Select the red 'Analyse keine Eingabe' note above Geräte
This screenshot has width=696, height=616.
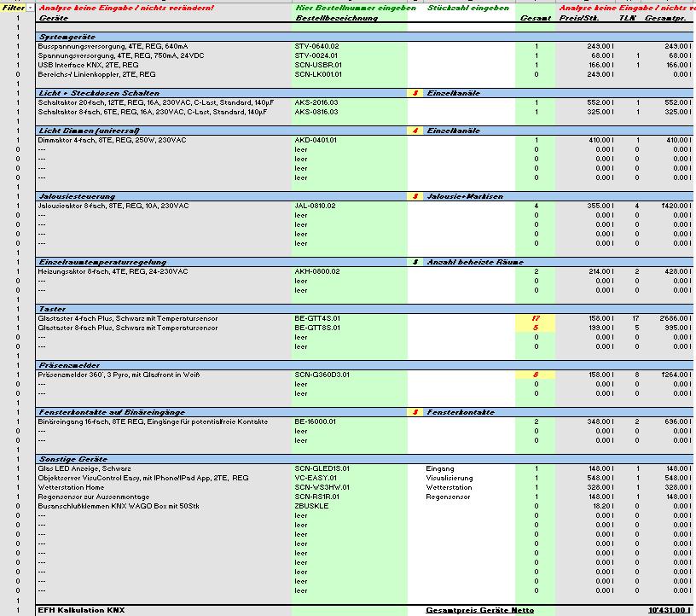click(126, 8)
